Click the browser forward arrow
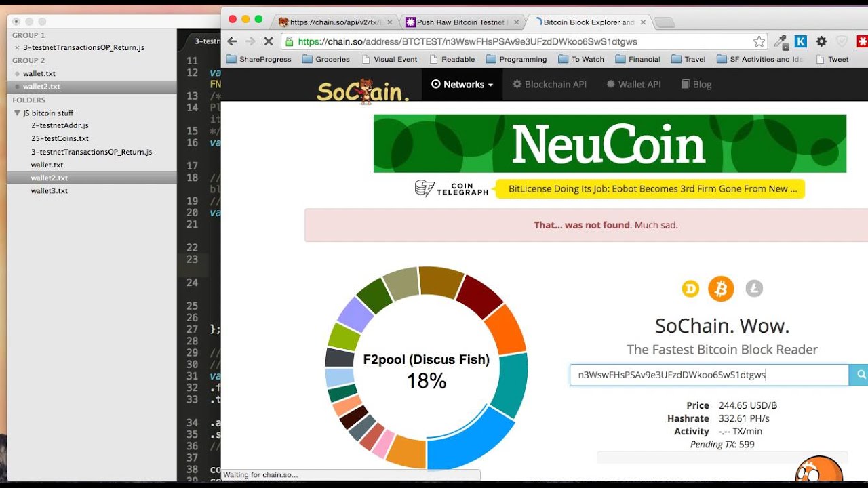The width and height of the screenshot is (868, 488). [x=250, y=41]
